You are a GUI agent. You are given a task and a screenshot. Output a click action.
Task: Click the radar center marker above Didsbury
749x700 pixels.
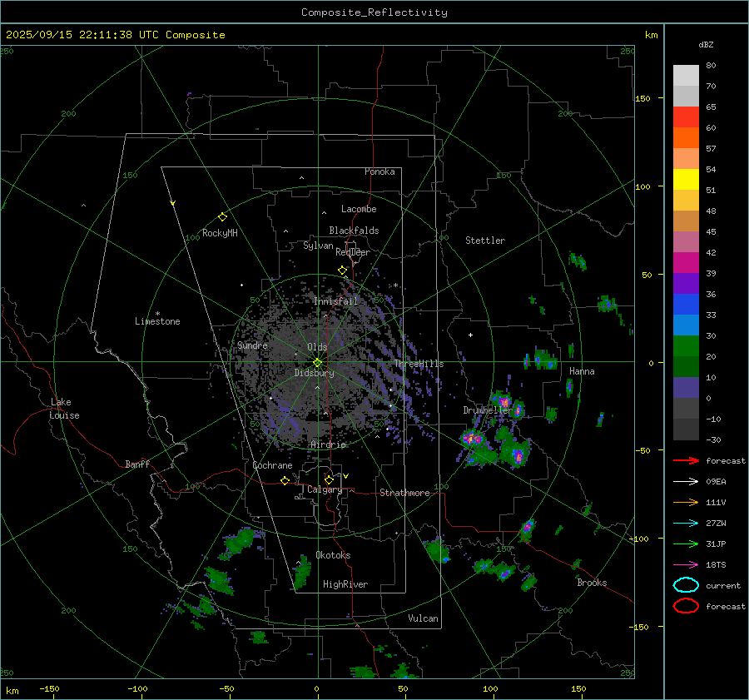click(317, 362)
